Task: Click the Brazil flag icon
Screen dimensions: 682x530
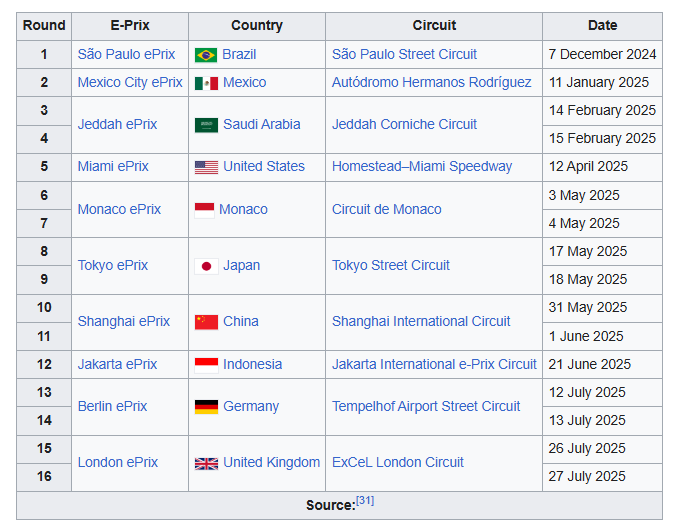Action: tap(206, 55)
